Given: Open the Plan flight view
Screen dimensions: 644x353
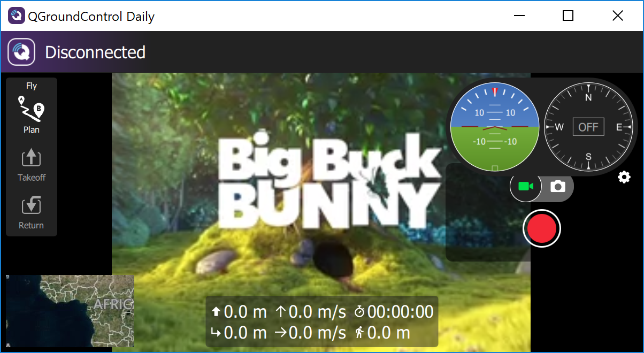Looking at the screenshot, I should tap(31, 114).
